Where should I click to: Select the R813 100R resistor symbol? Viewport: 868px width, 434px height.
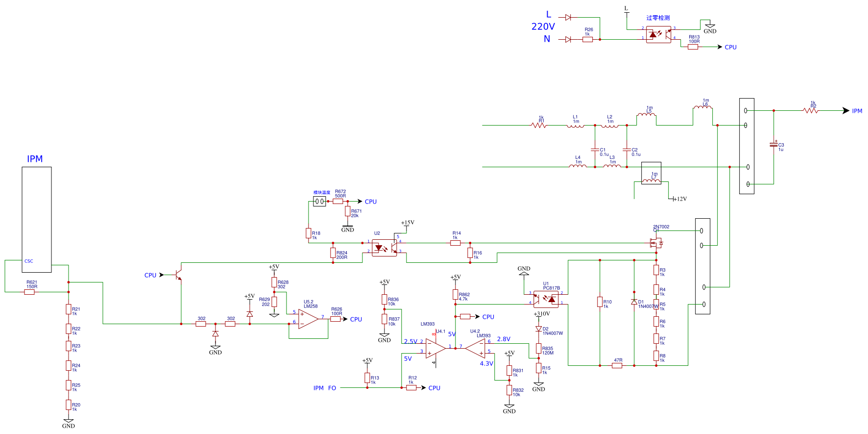point(693,47)
